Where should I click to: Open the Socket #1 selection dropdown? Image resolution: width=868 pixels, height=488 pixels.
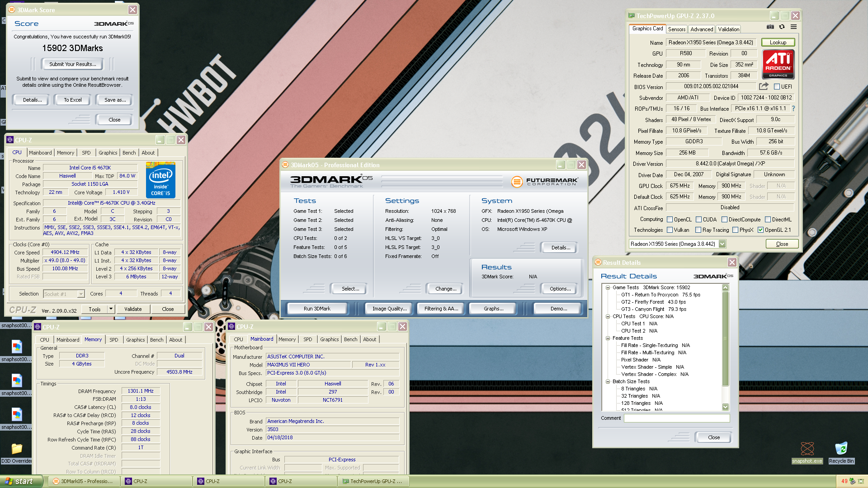point(81,294)
